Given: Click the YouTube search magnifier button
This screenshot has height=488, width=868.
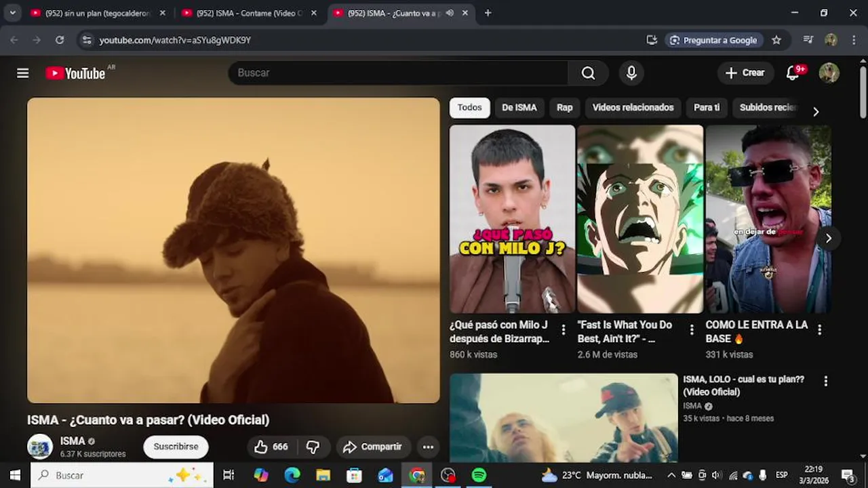Looking at the screenshot, I should click(x=588, y=73).
